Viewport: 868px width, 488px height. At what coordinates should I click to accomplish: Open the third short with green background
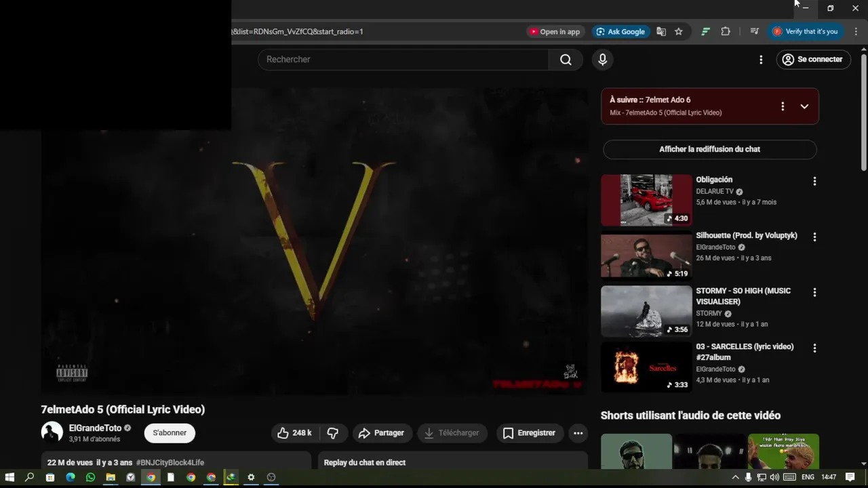(x=783, y=451)
